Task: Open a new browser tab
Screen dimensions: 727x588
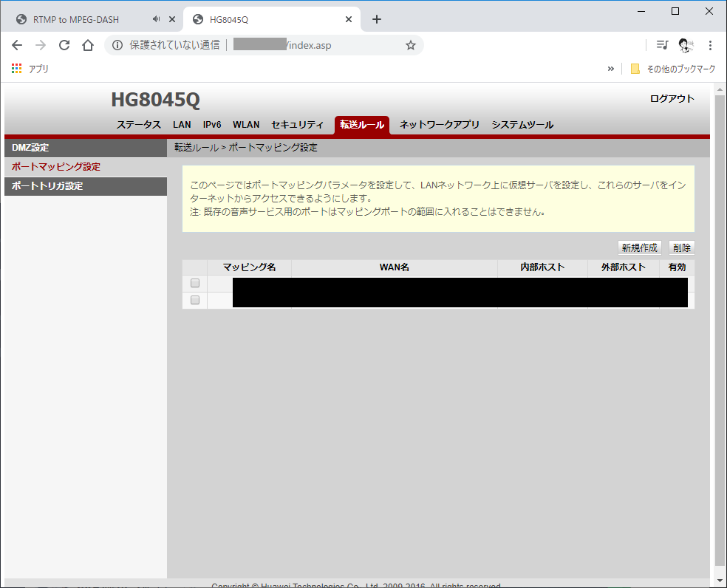Action: pyautogui.click(x=377, y=19)
